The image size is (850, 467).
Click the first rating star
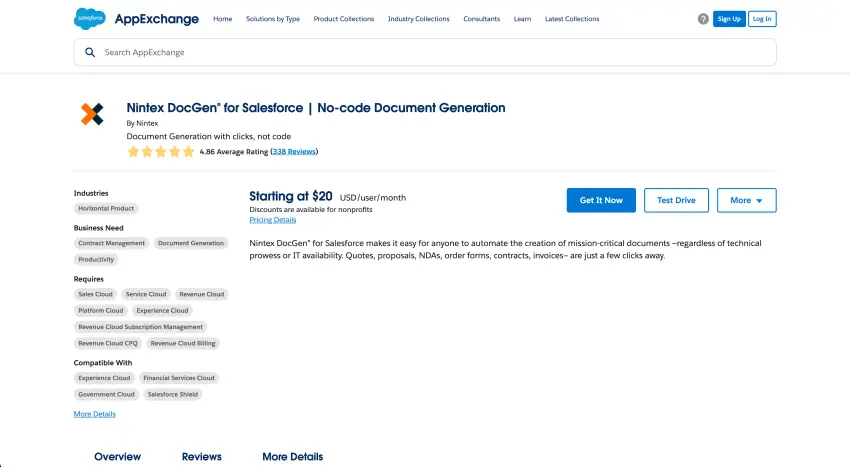[x=133, y=152]
